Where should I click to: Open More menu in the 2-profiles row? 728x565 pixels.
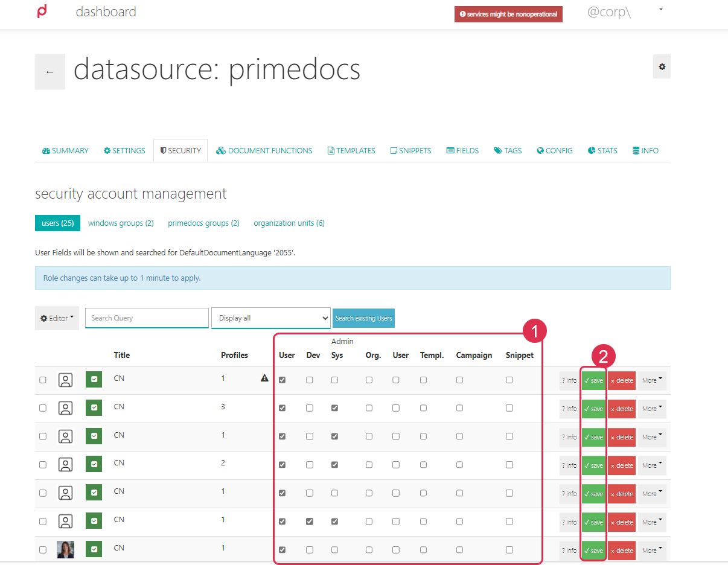point(652,465)
